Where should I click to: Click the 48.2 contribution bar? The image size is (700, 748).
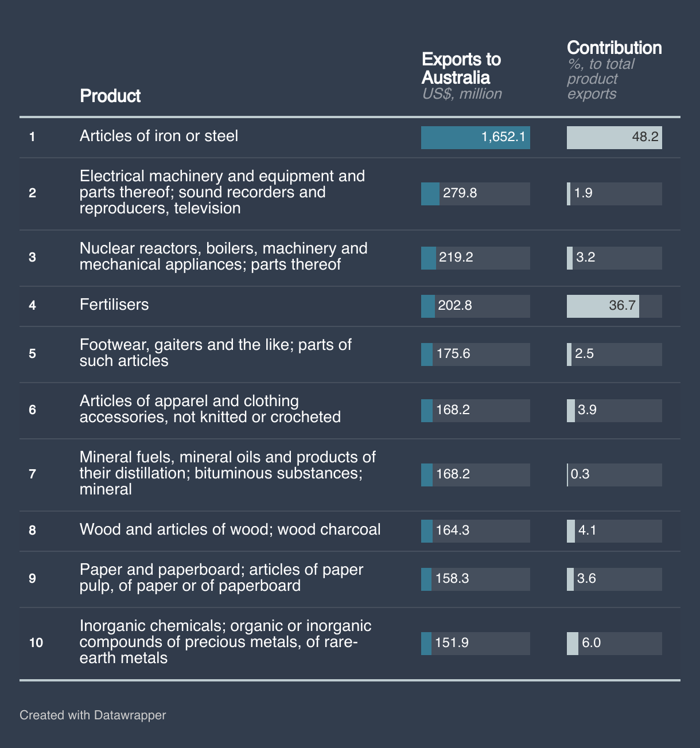coord(614,138)
